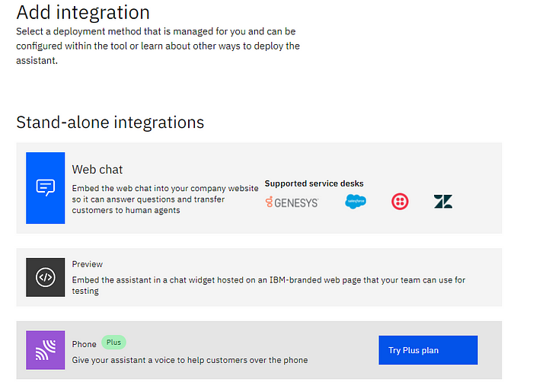The width and height of the screenshot is (533, 392).
Task: Click the Supported service desks label
Action: [314, 183]
